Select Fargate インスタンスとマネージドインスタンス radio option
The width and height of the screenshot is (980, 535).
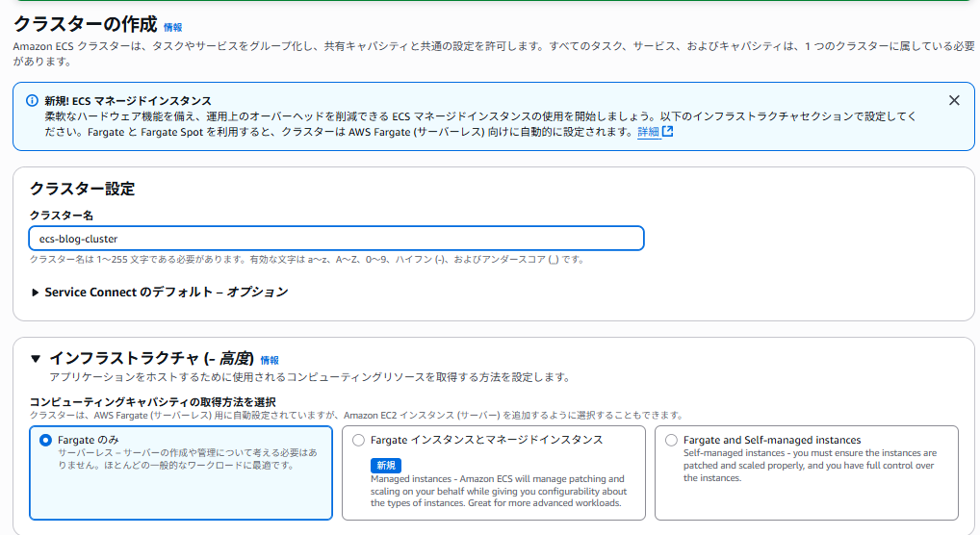[x=359, y=440]
